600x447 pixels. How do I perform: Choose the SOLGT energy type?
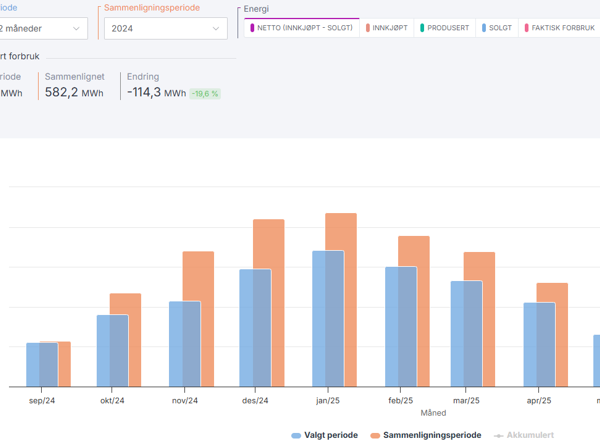coord(497,29)
